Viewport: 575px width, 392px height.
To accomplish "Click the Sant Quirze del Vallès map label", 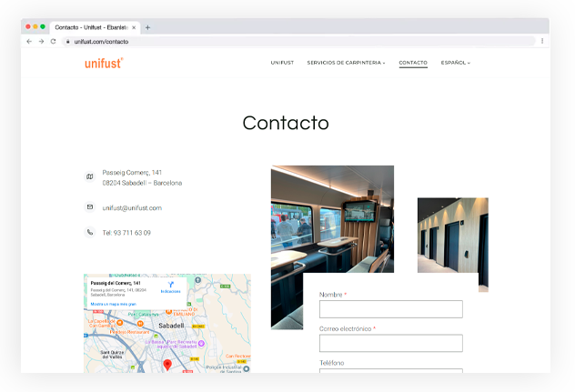I will click(x=112, y=354).
